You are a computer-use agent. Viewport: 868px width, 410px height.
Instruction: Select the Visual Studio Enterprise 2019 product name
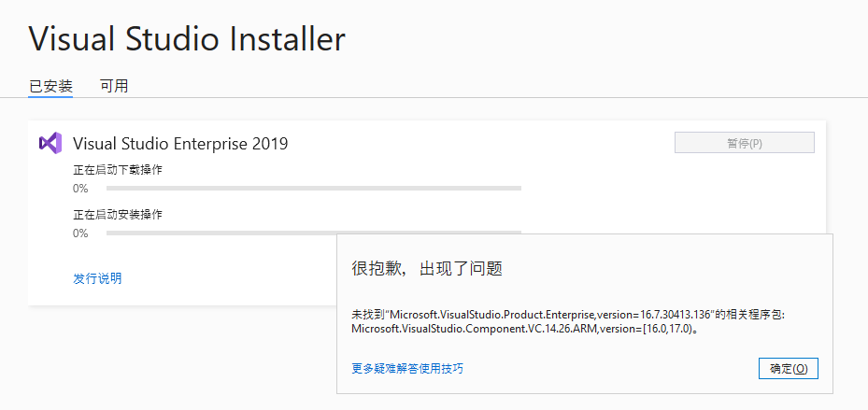click(x=180, y=144)
